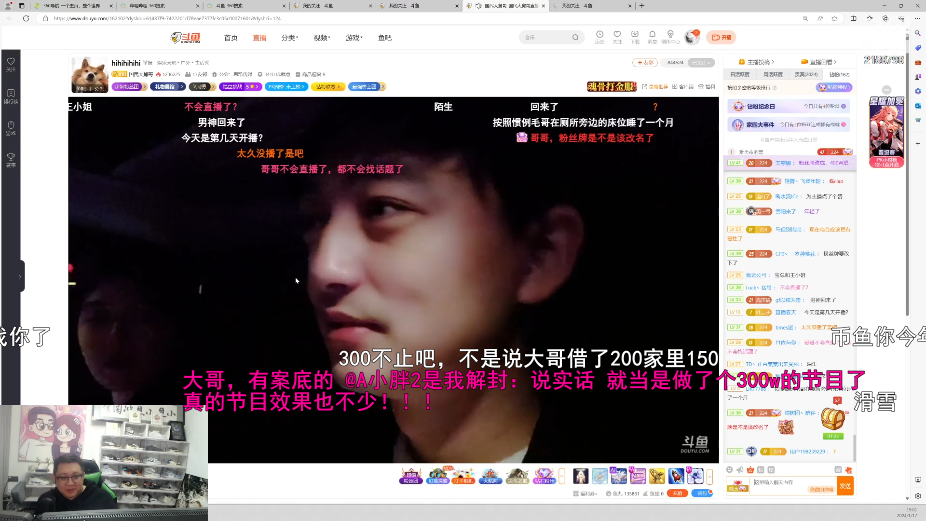Open the 鱼吧 forum menu item
926x521 pixels.
[384, 38]
